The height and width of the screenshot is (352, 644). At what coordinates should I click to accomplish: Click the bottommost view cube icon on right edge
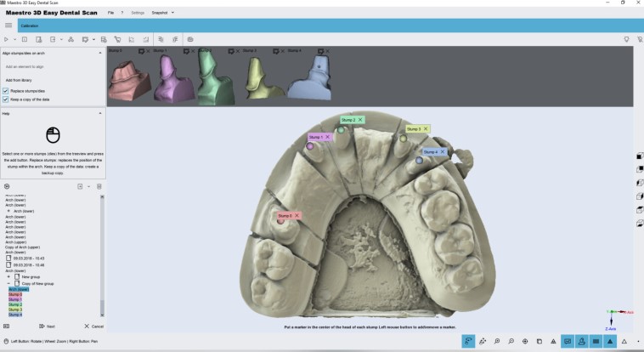click(x=640, y=224)
